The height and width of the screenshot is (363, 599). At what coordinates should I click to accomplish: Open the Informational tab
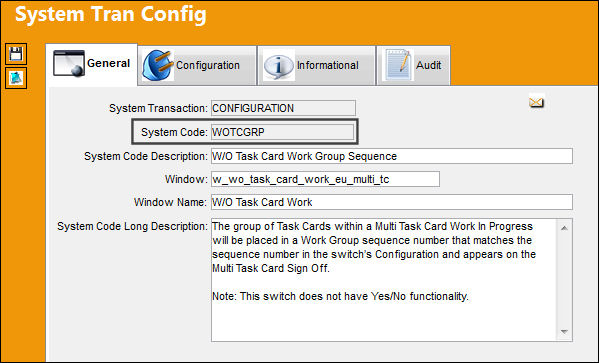pyautogui.click(x=316, y=65)
